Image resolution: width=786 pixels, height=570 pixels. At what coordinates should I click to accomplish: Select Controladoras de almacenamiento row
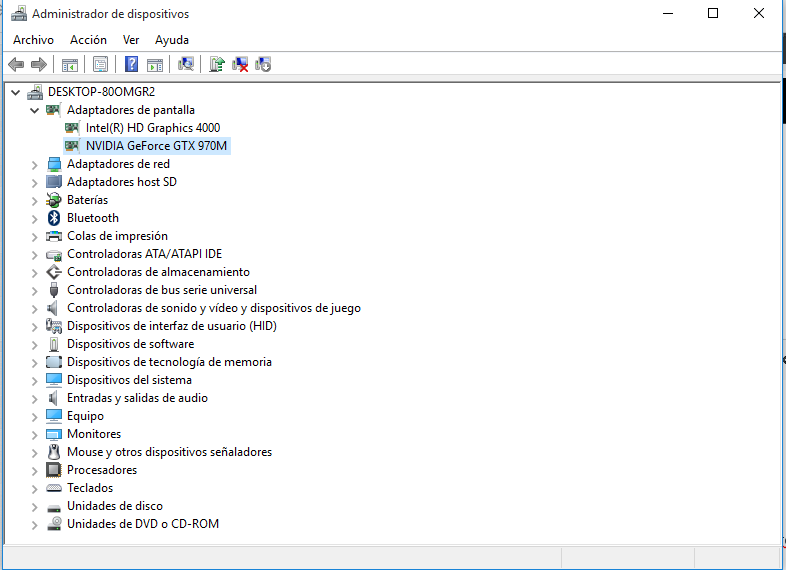pyautogui.click(x=158, y=272)
